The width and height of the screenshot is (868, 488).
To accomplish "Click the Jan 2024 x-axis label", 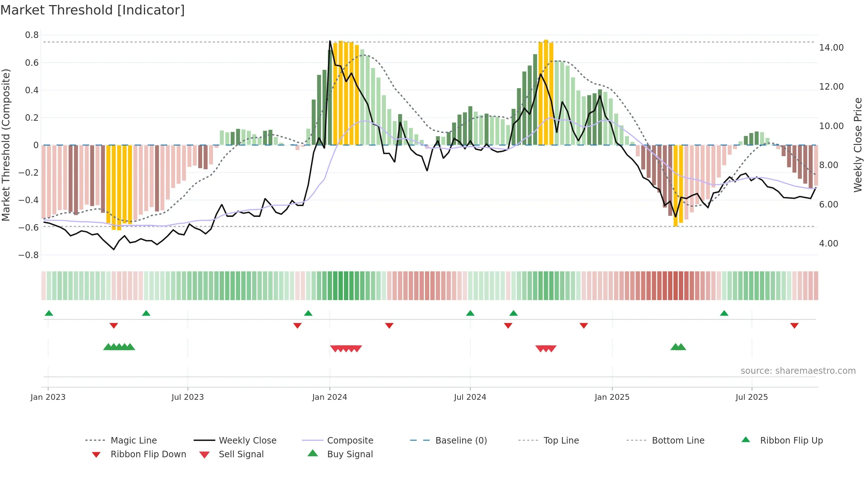I will pyautogui.click(x=330, y=397).
